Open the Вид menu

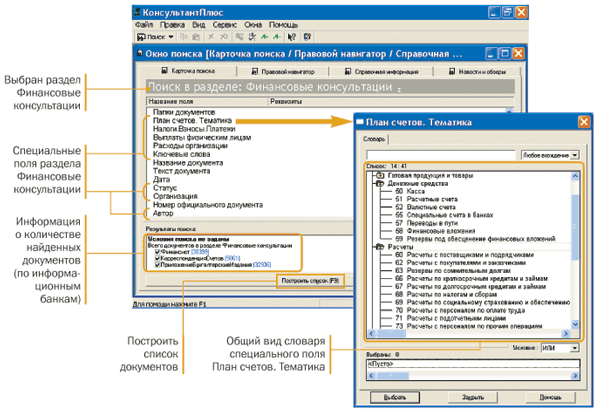pyautogui.click(x=199, y=25)
